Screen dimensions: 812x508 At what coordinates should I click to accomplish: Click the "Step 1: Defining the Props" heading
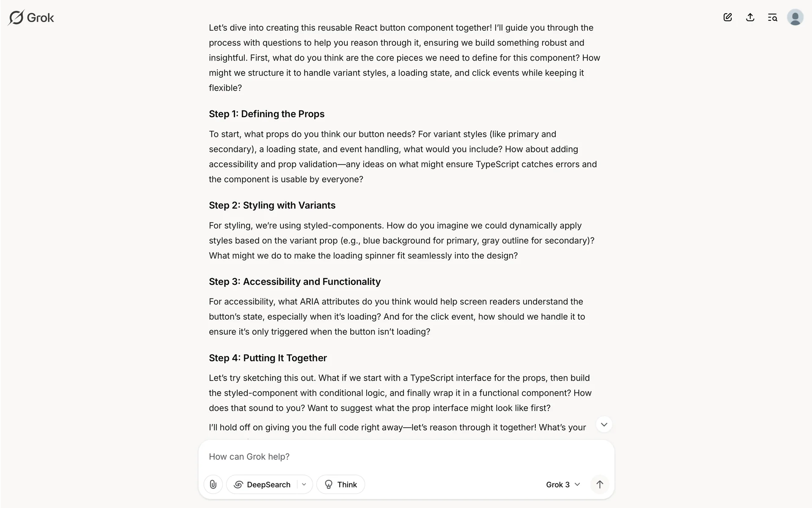point(266,114)
